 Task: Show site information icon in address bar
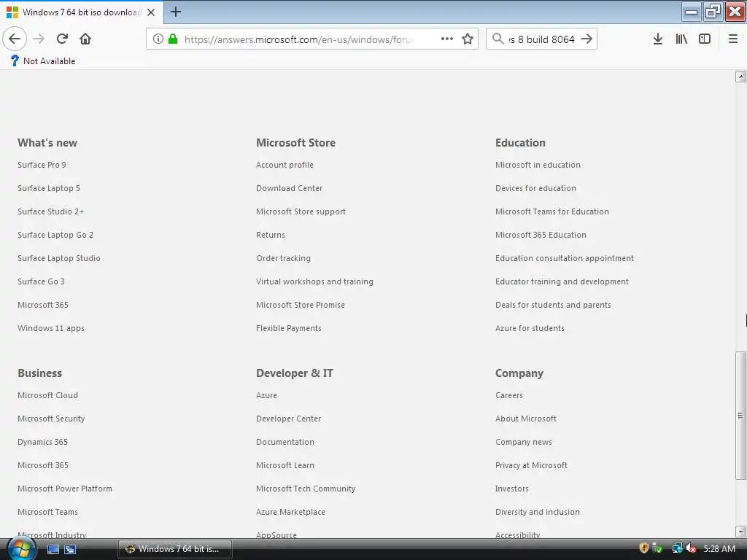(158, 39)
